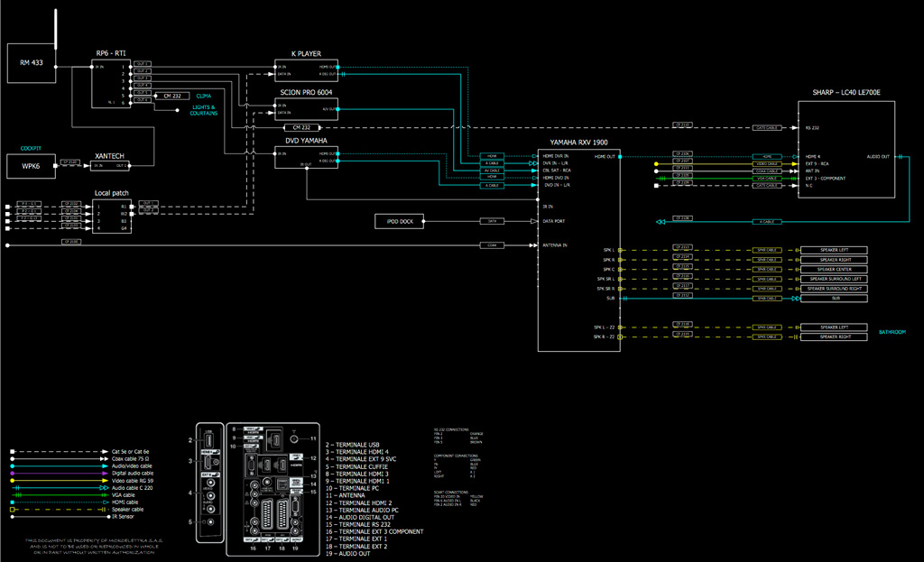This screenshot has width=924, height=562.
Task: Click the ANT IN port on Sharp TV
Action: click(x=812, y=170)
